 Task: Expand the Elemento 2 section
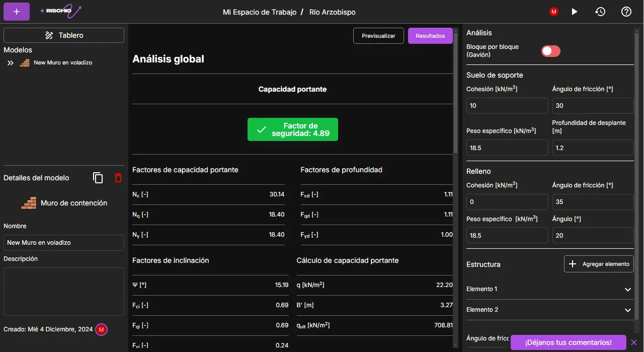[627, 310]
